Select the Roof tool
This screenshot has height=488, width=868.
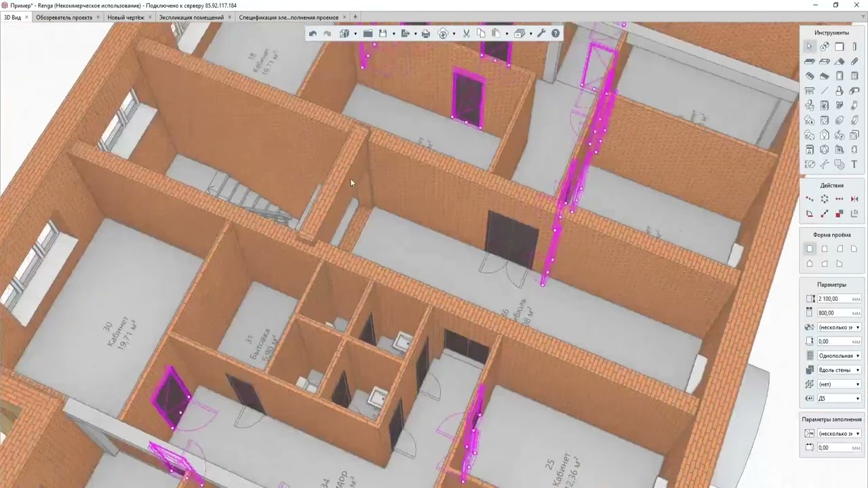point(840,61)
